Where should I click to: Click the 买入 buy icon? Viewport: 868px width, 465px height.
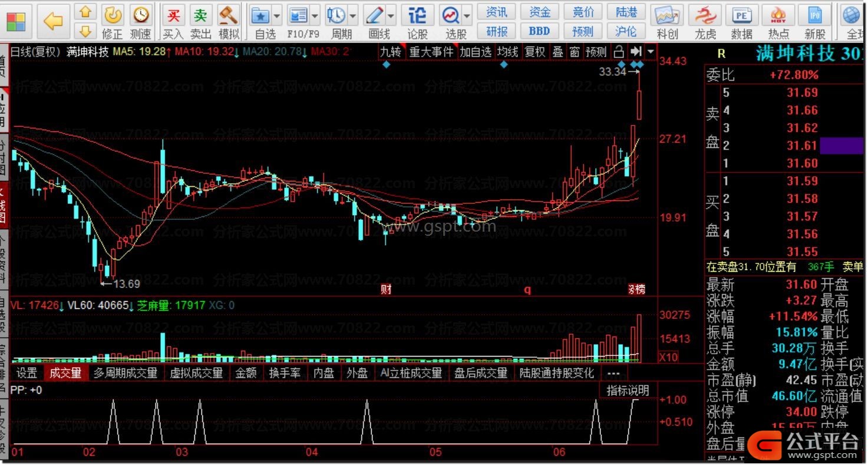pos(173,22)
